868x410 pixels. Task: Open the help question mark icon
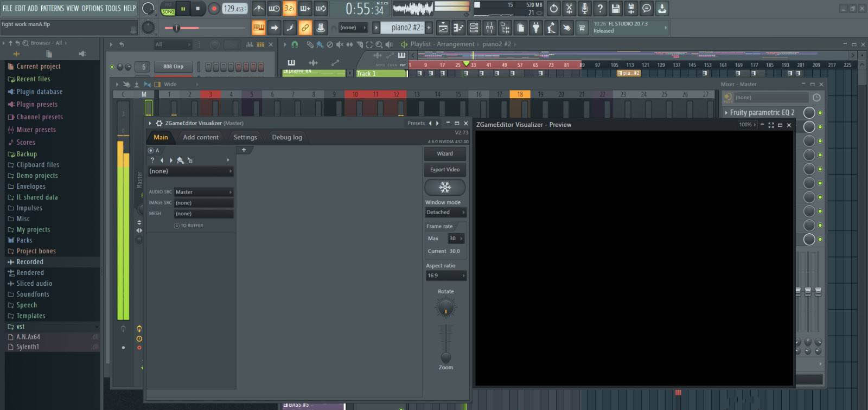click(x=600, y=8)
